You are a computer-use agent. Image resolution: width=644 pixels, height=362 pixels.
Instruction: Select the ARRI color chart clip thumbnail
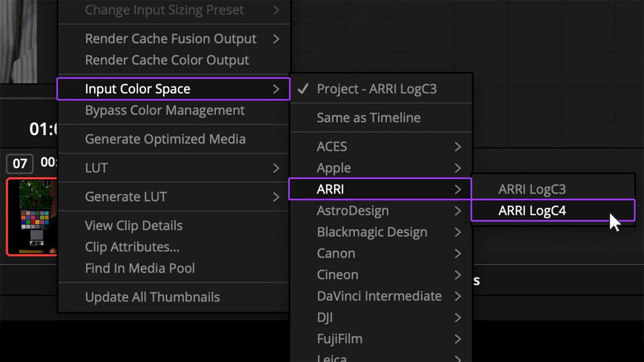tap(33, 217)
